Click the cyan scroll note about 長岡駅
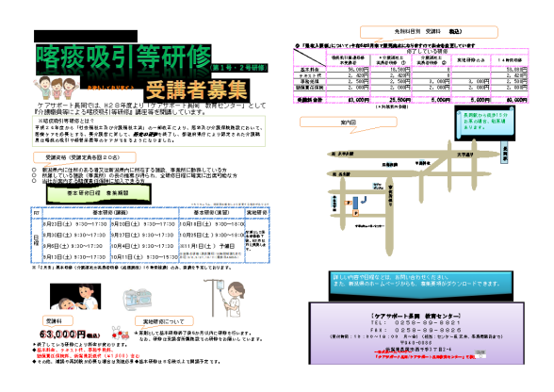The image size is (554, 392). tap(484, 122)
